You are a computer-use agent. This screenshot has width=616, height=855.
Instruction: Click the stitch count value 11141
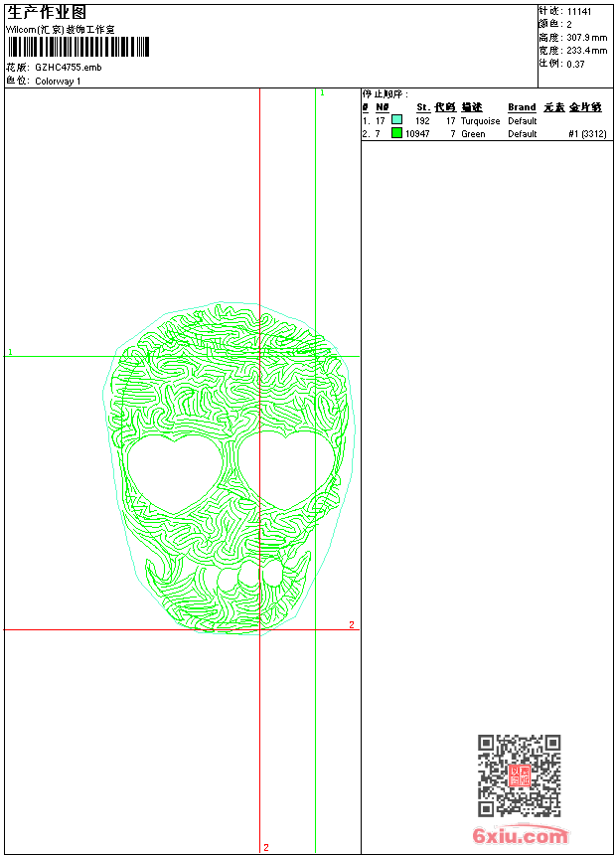(x=579, y=11)
